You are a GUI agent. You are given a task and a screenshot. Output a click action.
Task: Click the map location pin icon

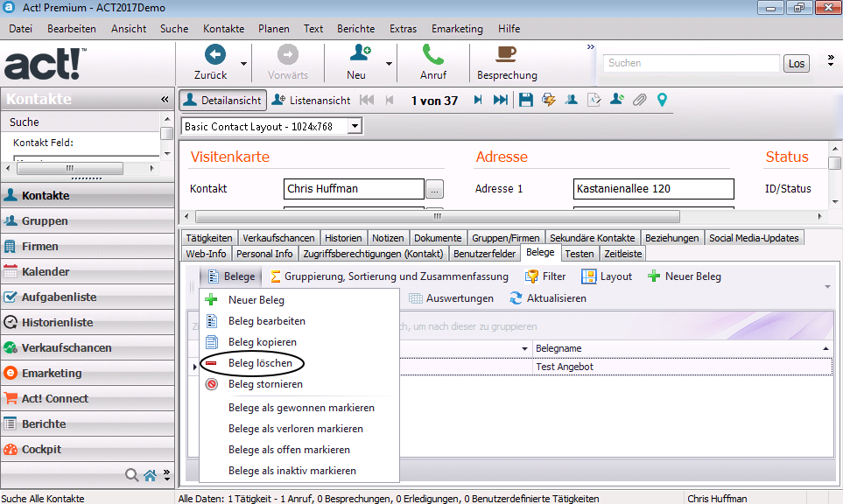(x=662, y=100)
